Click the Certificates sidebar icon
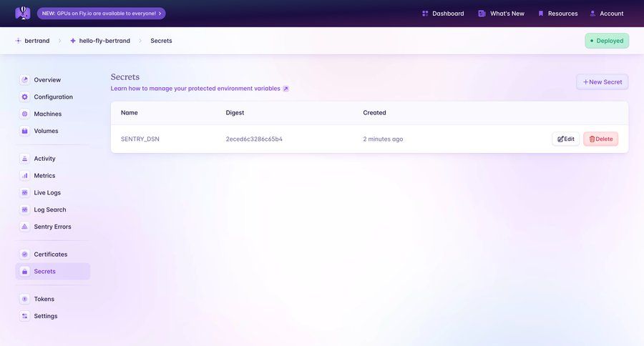Screen dimensions: 644x346 click(x=24, y=254)
